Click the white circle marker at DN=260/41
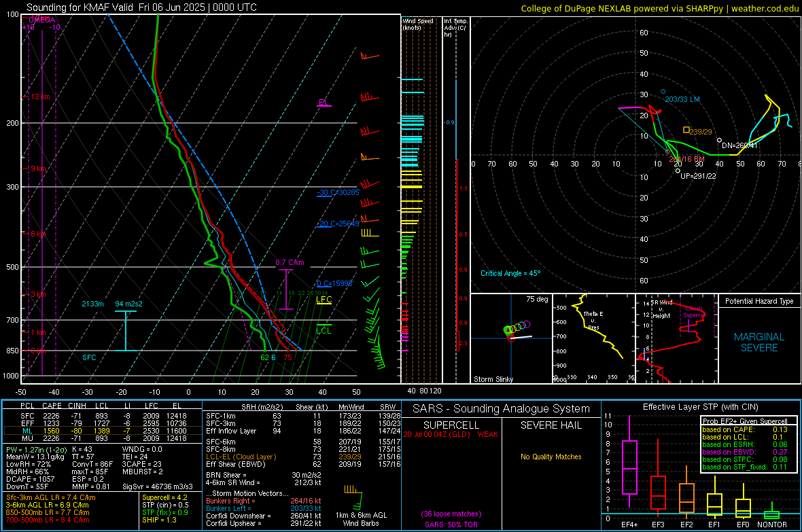Image resolution: width=802 pixels, height=532 pixels. coord(719,140)
